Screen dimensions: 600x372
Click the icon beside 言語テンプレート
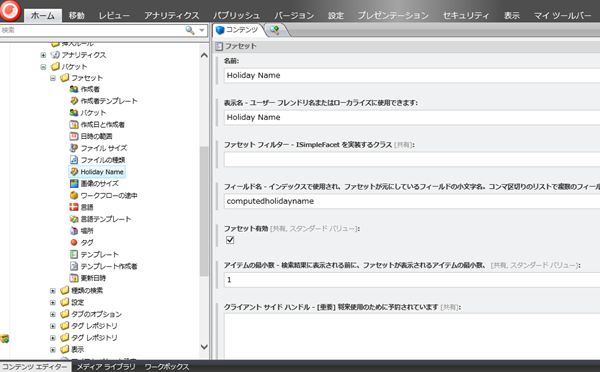click(x=74, y=219)
